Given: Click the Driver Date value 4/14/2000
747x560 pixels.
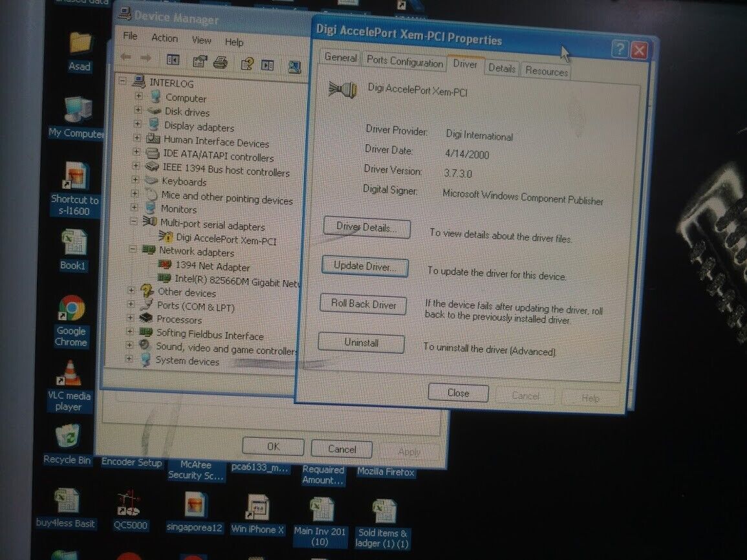Looking at the screenshot, I should tap(467, 154).
